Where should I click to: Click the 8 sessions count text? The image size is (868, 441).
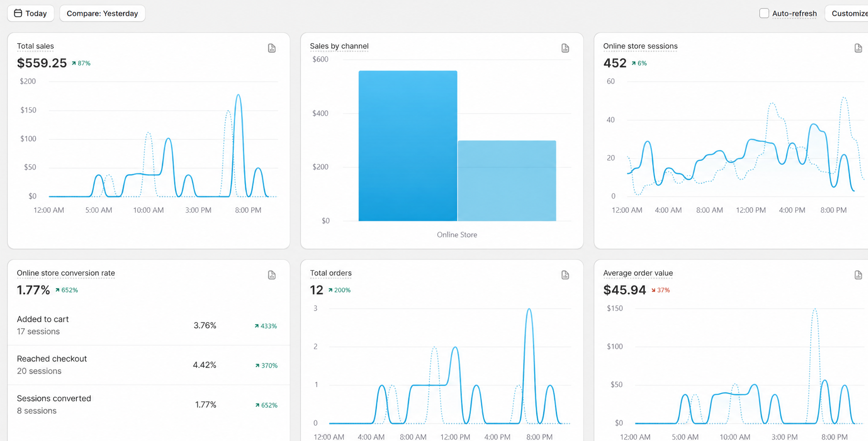[37, 411]
